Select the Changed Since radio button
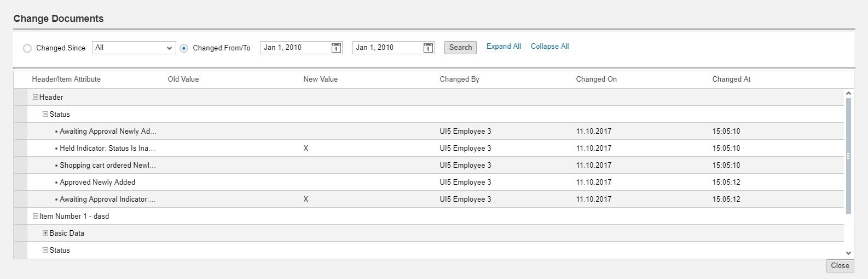Screen dimensions: 868x279 pos(27,48)
